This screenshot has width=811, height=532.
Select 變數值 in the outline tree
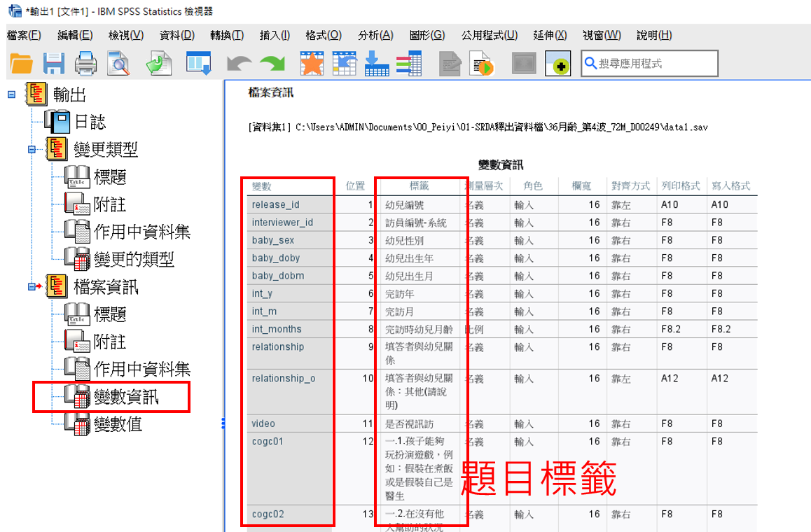pos(118,423)
